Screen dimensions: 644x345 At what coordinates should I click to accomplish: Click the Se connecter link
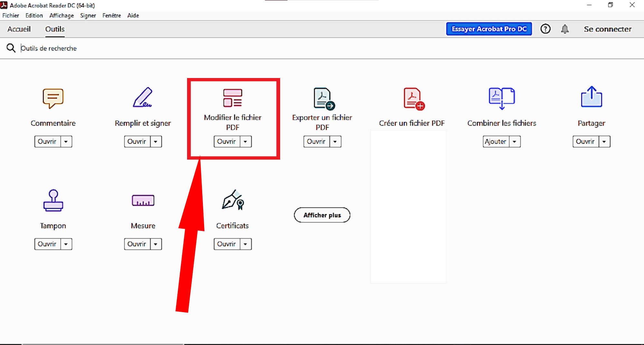pyautogui.click(x=608, y=29)
